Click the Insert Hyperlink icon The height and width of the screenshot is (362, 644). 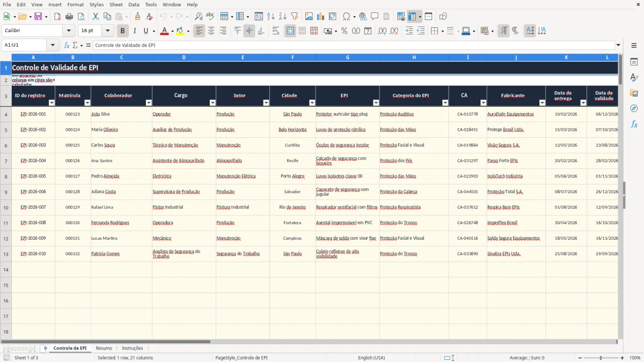(363, 17)
